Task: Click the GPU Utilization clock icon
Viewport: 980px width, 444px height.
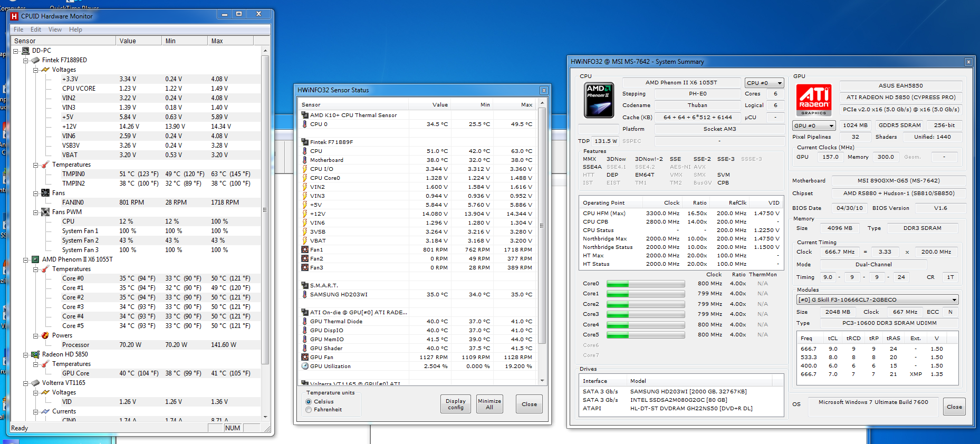Action: (x=305, y=366)
